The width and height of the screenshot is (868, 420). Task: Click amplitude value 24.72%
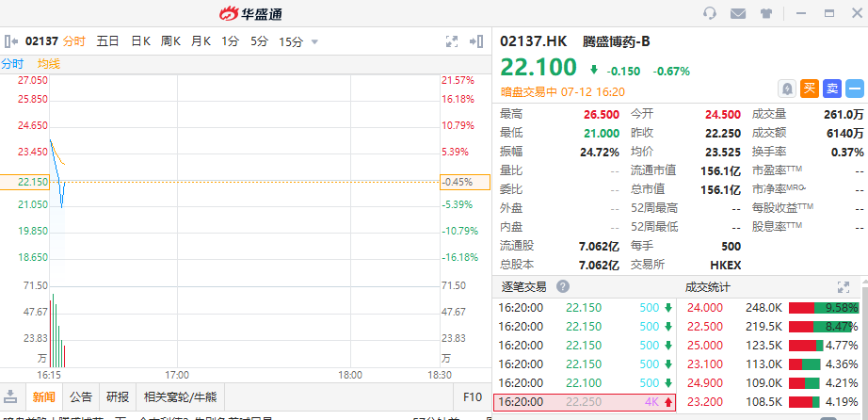click(601, 152)
